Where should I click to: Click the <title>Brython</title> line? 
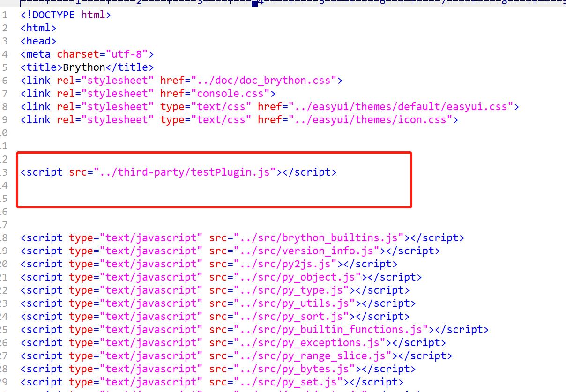[x=87, y=67]
